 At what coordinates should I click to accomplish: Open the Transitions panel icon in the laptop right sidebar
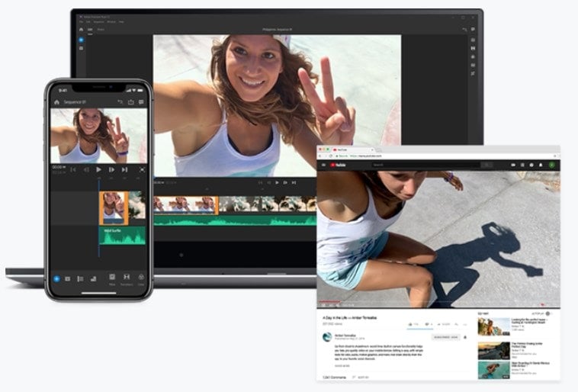pos(473,48)
